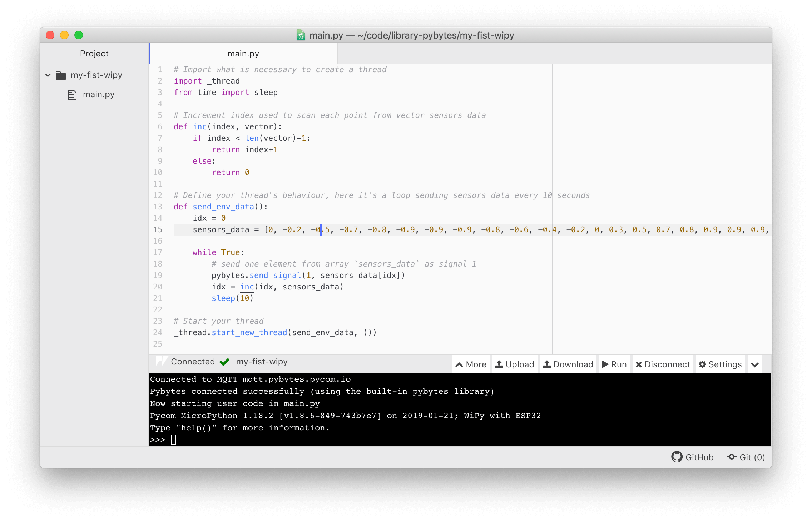This screenshot has width=812, height=521.
Task: Open the Git (0) status bar panel
Action: point(746,457)
